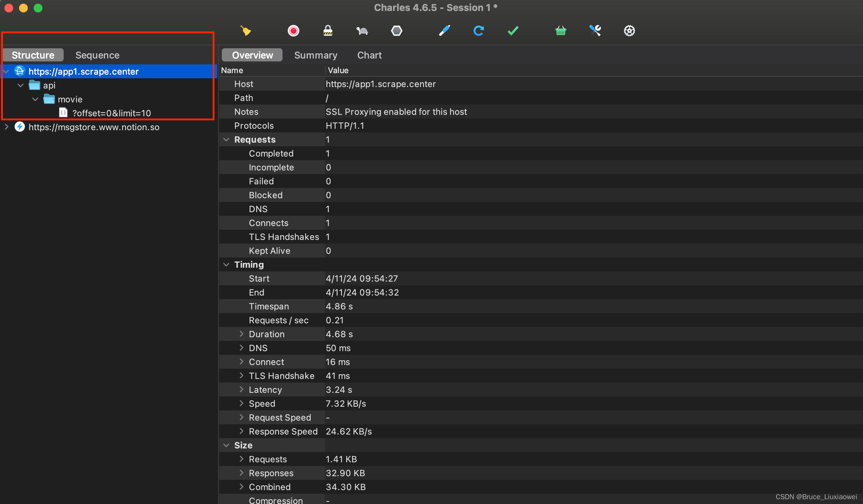Expand the Latency row
Image resolution: width=863 pixels, height=504 pixels.
click(241, 390)
